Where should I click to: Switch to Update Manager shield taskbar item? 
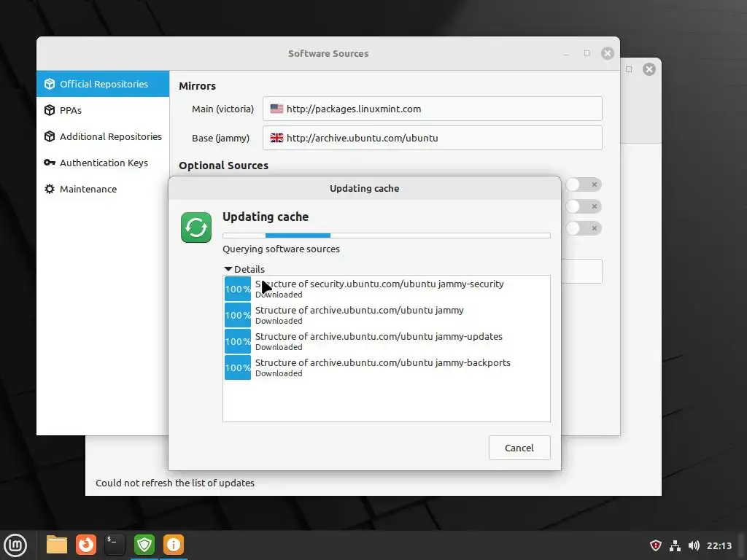click(x=144, y=545)
